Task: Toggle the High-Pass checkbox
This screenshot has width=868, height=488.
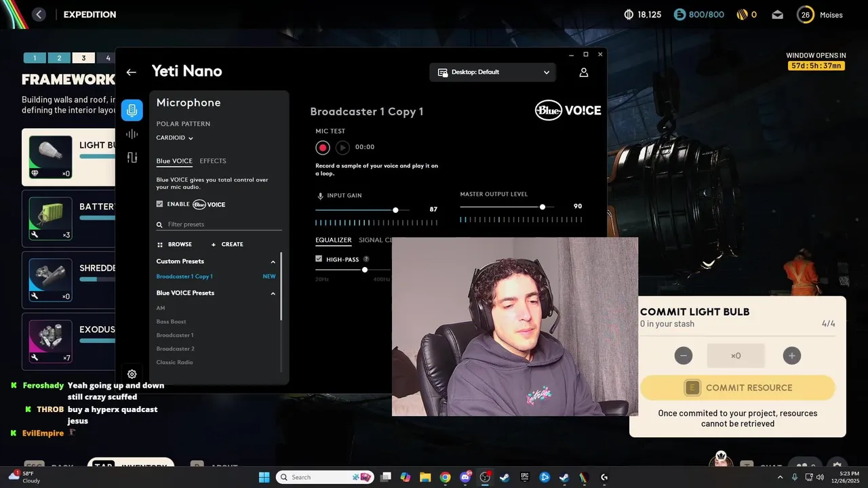Action: pos(319,259)
